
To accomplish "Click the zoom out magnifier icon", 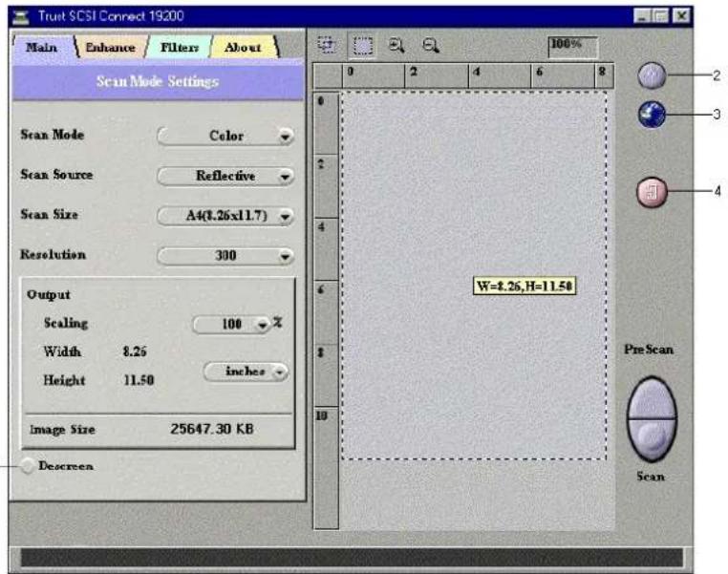I will 431,45.
